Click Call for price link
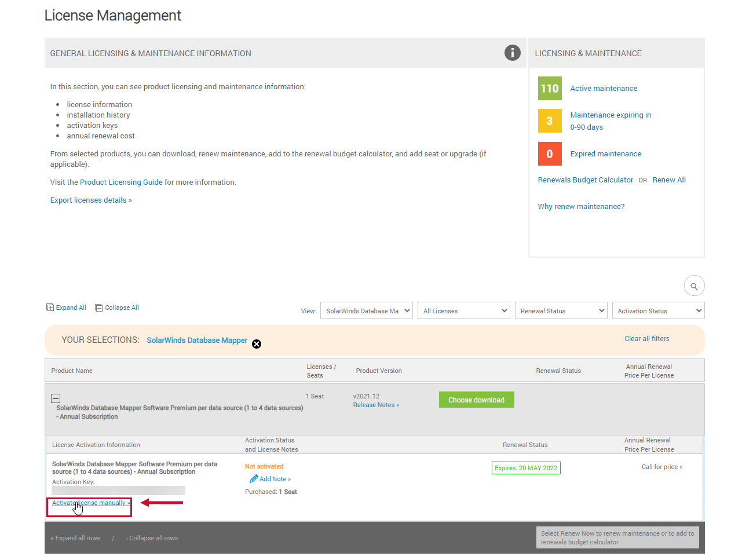Viewport: 753px width, 560px height. pyautogui.click(x=662, y=467)
